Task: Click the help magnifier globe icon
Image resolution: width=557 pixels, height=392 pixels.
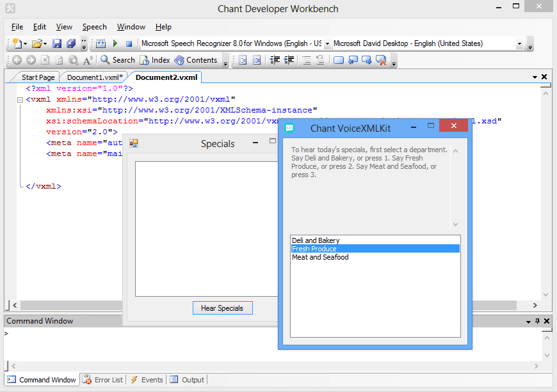Action: click(74, 60)
